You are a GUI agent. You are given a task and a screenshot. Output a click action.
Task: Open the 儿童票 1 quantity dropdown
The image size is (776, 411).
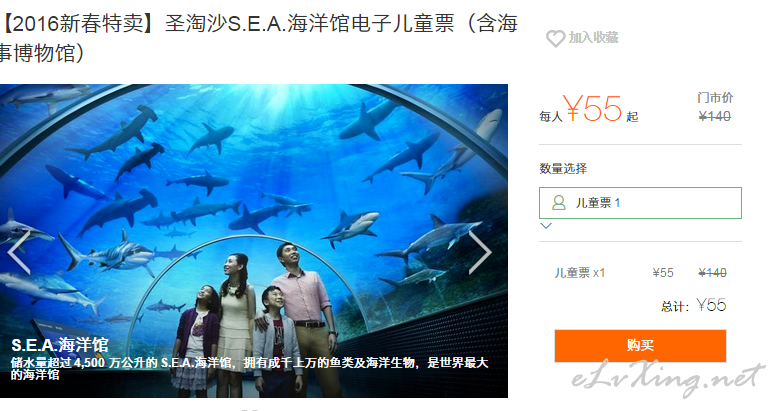640,203
